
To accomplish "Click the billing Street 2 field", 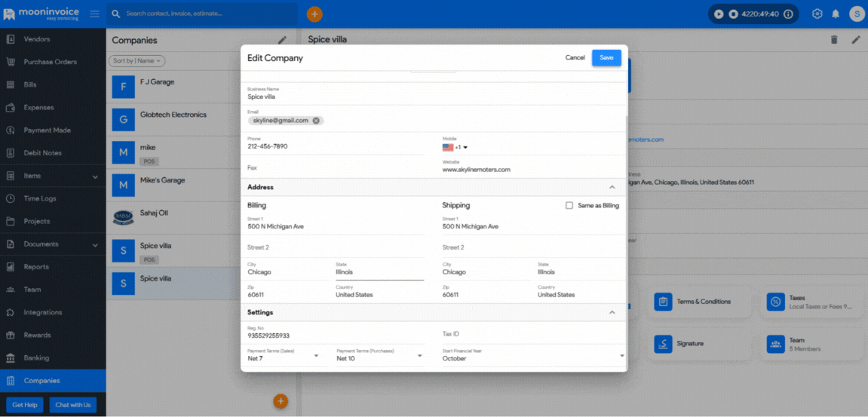I will 336,247.
